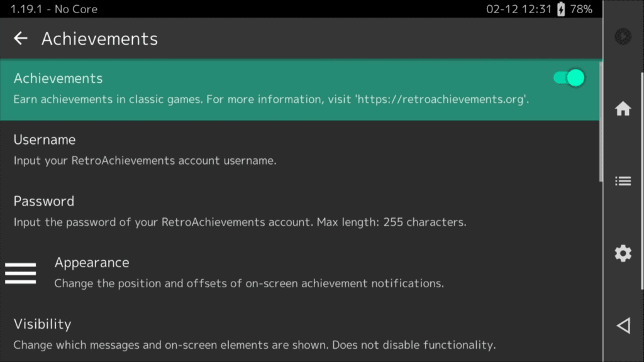The height and width of the screenshot is (362, 644).
Task: Go to the Home main menu icon
Action: point(623,109)
